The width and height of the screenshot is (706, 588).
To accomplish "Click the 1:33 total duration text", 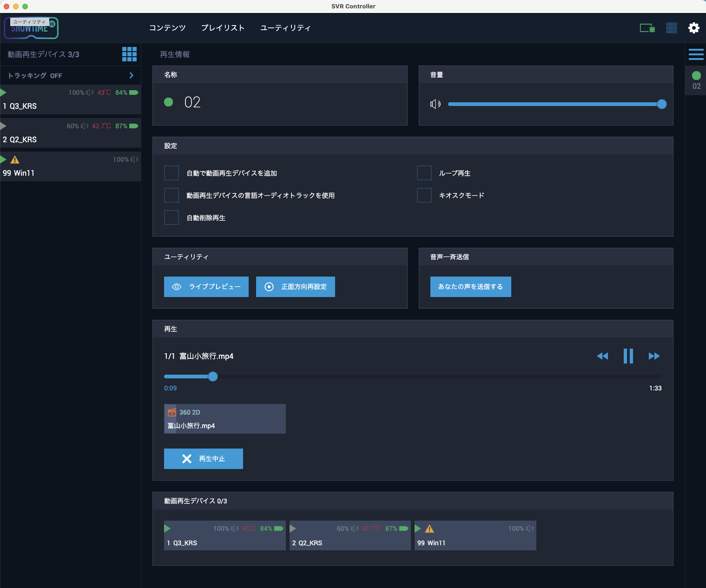I will coord(655,388).
